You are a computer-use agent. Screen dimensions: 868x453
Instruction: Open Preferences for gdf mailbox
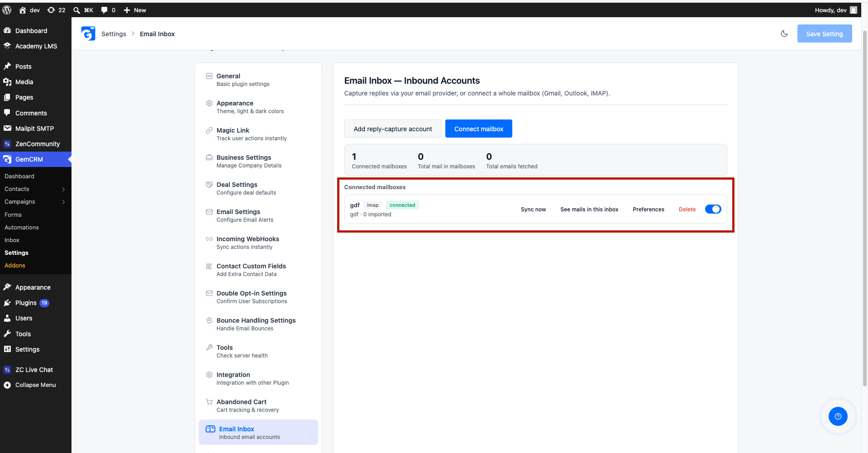[648, 209]
